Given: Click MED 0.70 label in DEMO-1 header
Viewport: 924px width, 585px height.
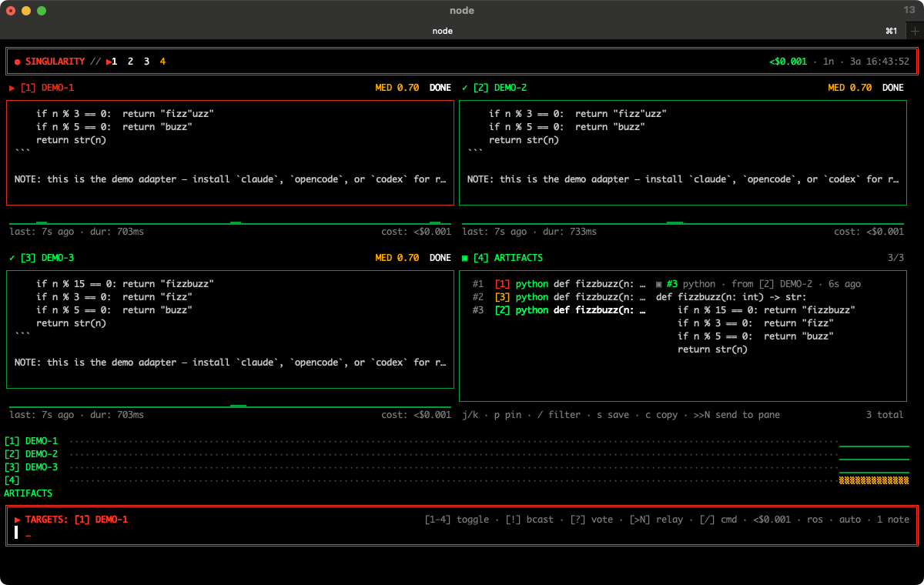Looking at the screenshot, I should point(397,88).
